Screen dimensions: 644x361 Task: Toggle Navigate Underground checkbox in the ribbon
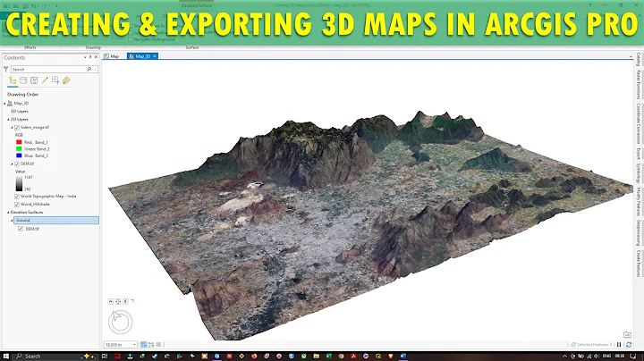click(x=131, y=39)
